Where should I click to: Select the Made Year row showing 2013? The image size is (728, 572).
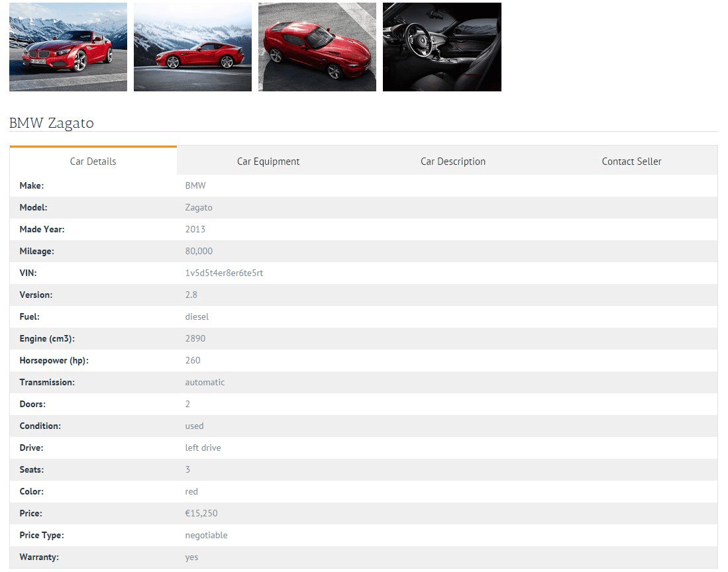(x=195, y=229)
